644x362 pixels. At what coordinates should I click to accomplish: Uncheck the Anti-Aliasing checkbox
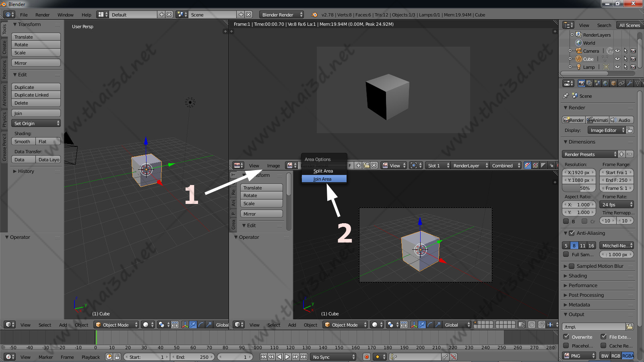pyautogui.click(x=572, y=233)
